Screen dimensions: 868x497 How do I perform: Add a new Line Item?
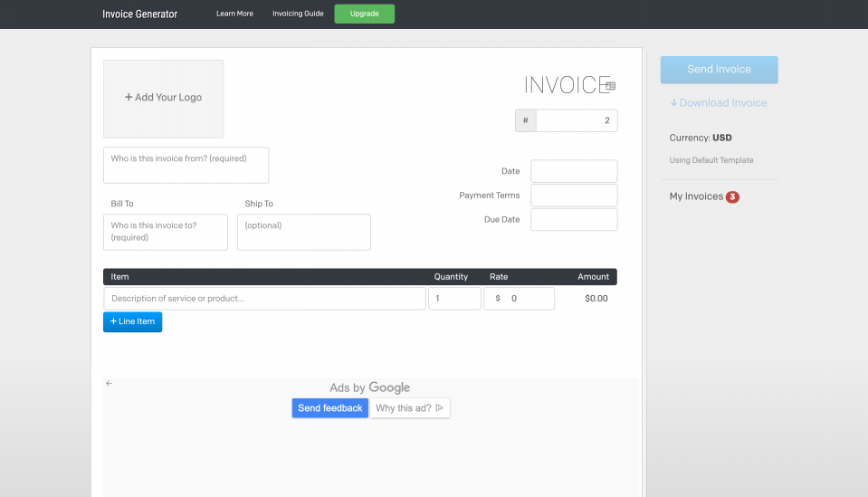pos(132,321)
